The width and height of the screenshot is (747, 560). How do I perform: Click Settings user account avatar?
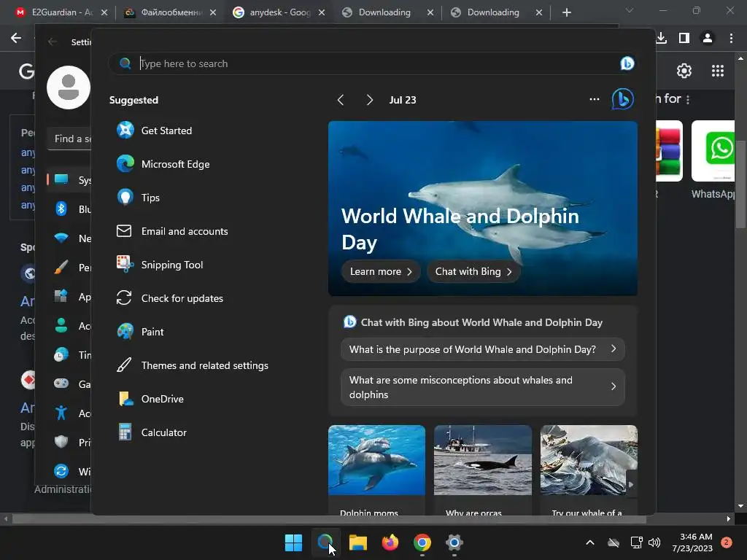click(69, 87)
